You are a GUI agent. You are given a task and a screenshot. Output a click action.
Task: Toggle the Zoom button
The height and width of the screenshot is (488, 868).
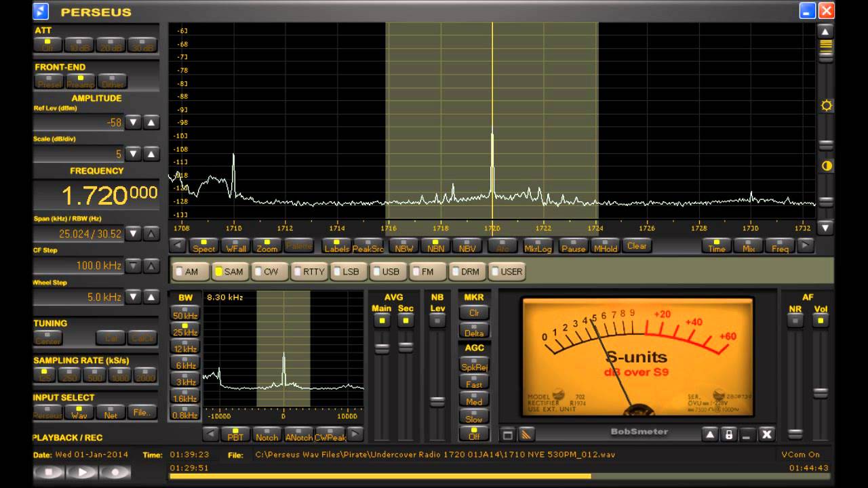coord(267,245)
